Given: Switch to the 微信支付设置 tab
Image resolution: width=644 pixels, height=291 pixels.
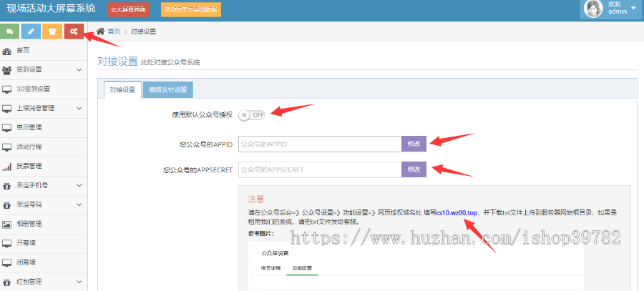Looking at the screenshot, I should coord(168,89).
